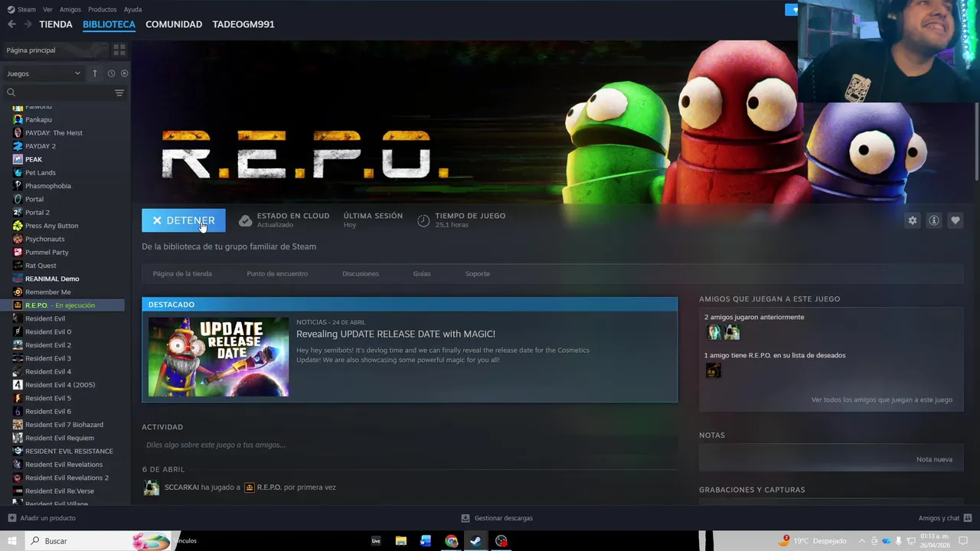Screen dimensions: 980x551
Task: Open the TADEOGM991 profile tab
Action: (243, 24)
